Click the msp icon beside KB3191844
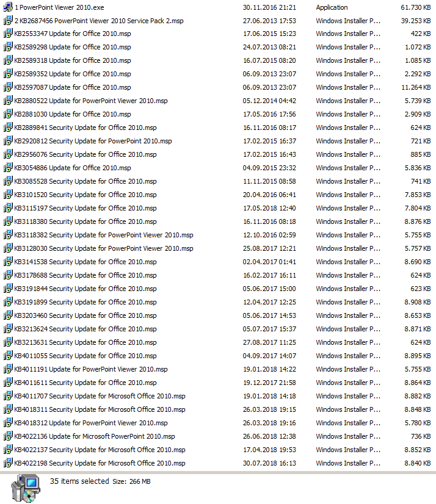Viewport: 436px width, 504px height. tap(8, 289)
